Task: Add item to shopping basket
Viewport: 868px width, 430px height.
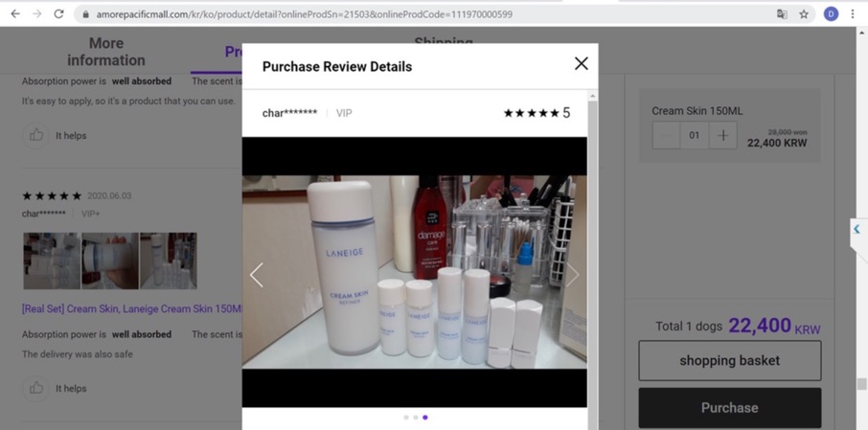Action: 729,361
